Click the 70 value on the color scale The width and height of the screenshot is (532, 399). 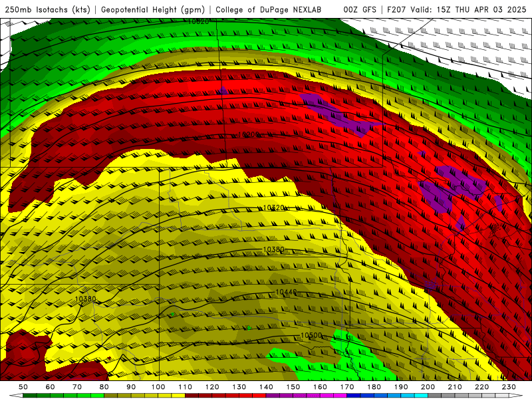[77, 387]
